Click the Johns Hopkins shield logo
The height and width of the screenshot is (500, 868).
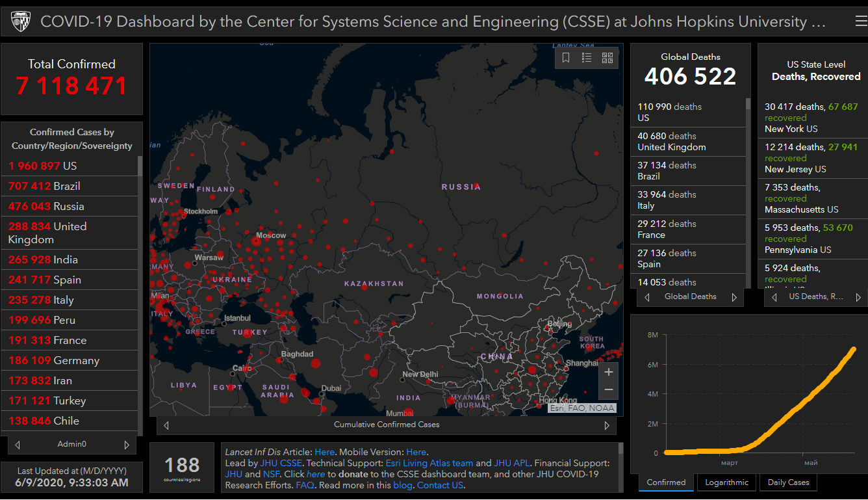[x=21, y=22]
